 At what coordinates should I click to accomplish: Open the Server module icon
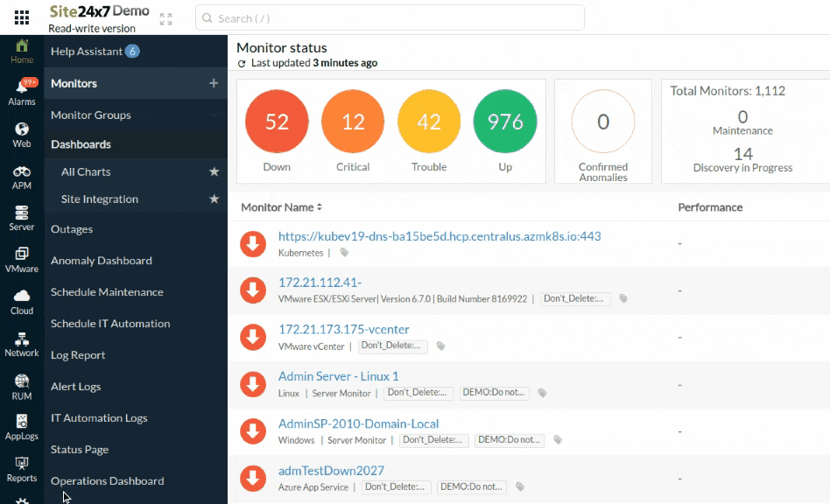click(x=22, y=219)
